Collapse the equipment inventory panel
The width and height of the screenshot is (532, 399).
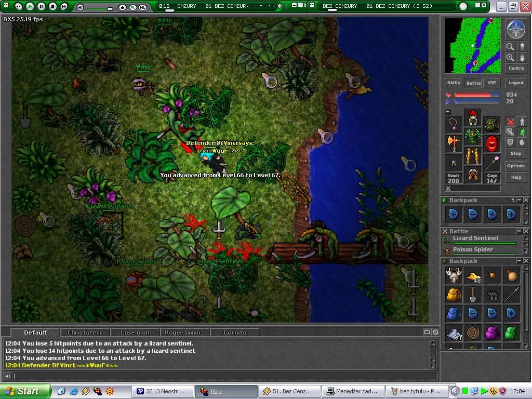click(x=448, y=112)
